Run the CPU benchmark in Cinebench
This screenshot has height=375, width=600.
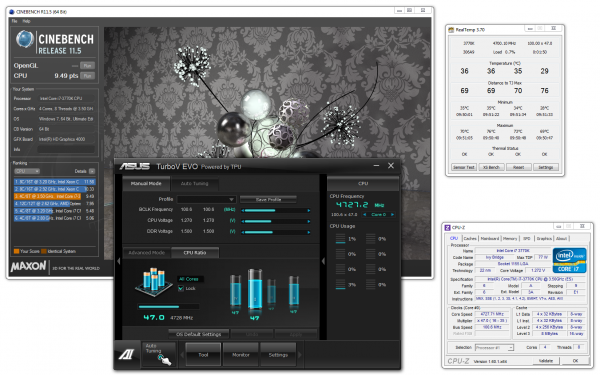[88, 76]
